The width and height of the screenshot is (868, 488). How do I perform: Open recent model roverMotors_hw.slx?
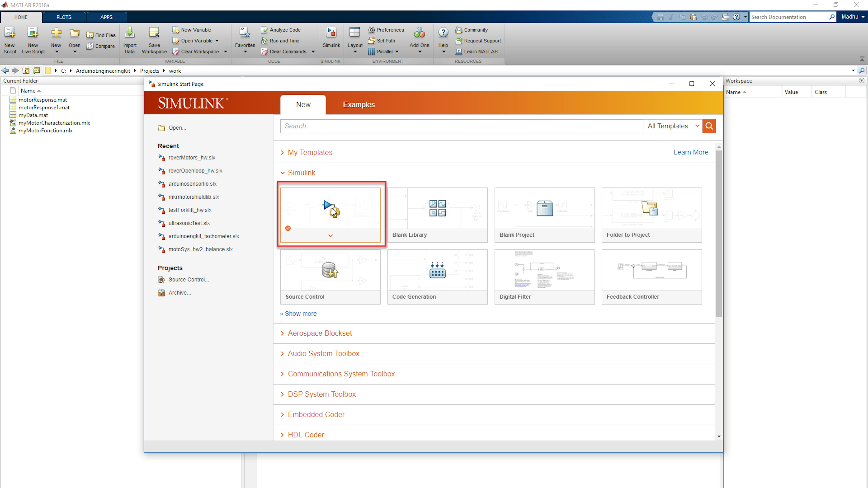tap(187, 158)
